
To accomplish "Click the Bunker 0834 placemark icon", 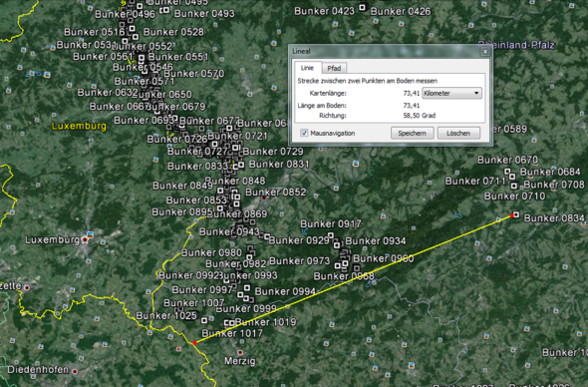I will coord(516,214).
